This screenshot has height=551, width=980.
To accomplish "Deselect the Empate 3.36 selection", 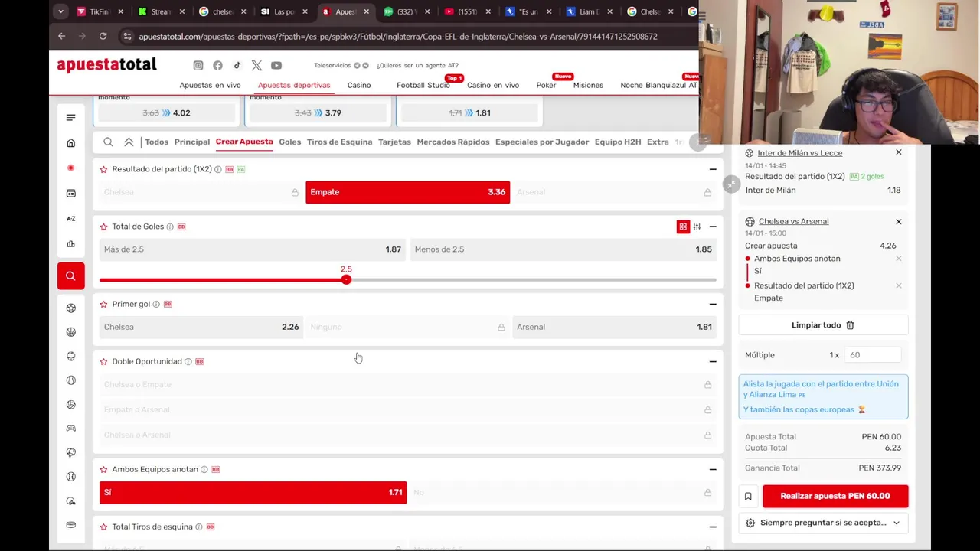I will [x=407, y=192].
